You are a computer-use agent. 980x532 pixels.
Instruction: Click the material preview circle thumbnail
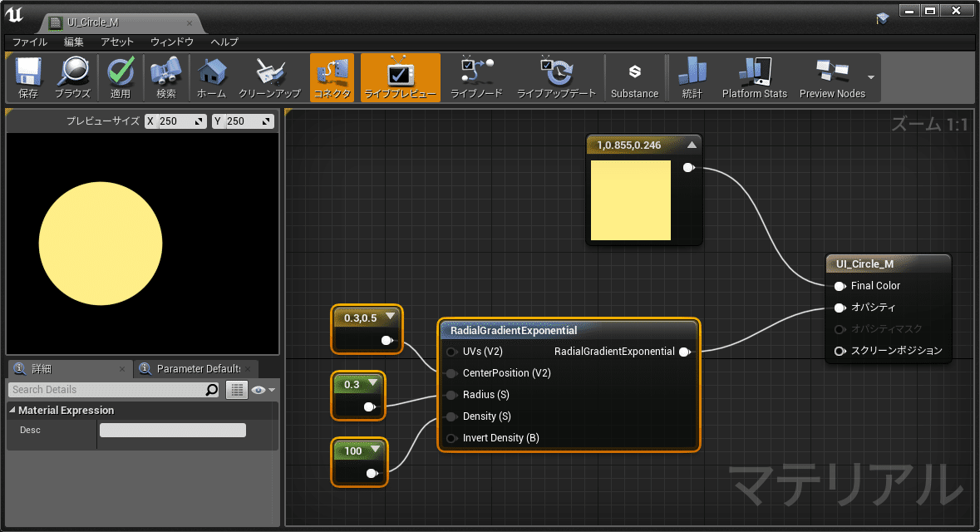click(x=101, y=244)
